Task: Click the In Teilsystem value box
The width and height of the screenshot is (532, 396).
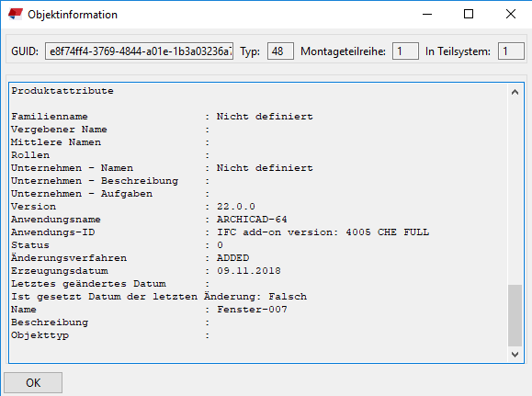Action: 511,51
